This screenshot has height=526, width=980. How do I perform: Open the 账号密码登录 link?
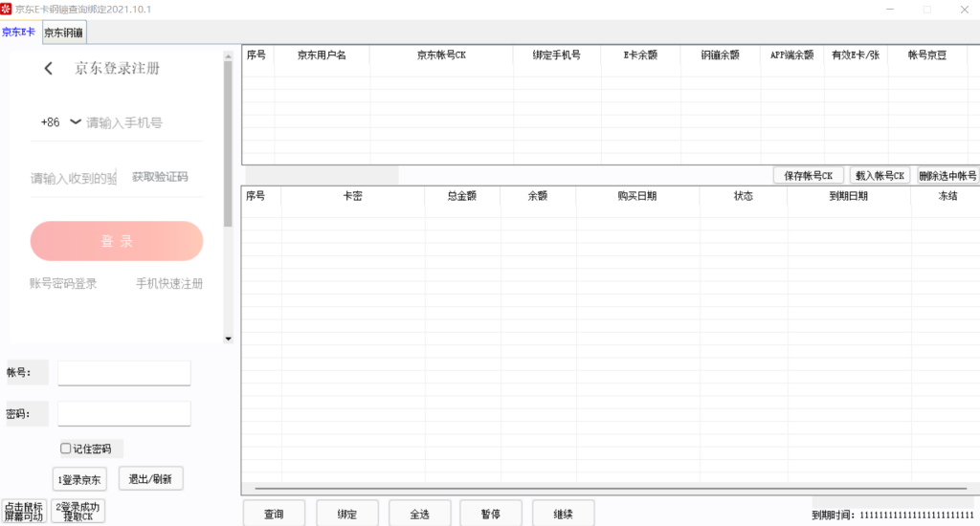point(63,284)
